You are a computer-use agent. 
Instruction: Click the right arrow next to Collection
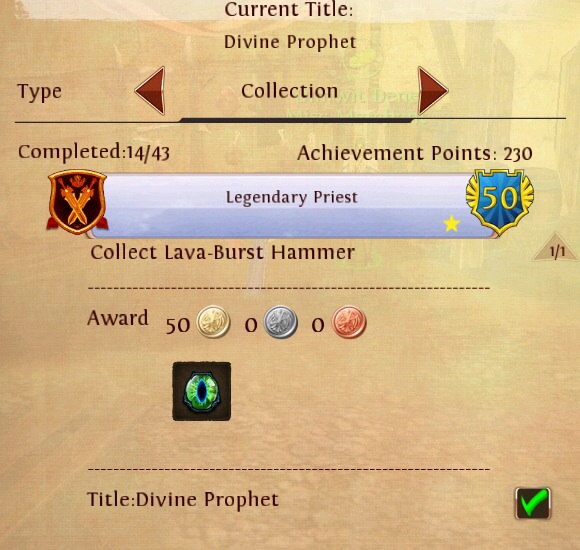pos(433,91)
